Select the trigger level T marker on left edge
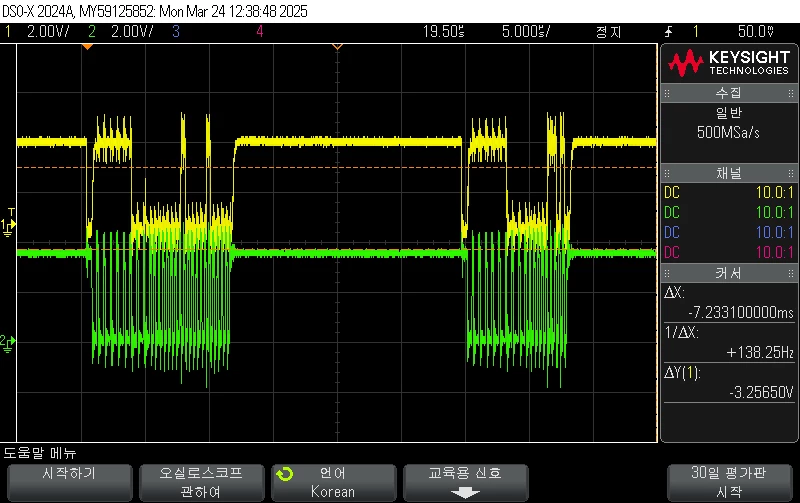This screenshot has height=503, width=800. 12,212
